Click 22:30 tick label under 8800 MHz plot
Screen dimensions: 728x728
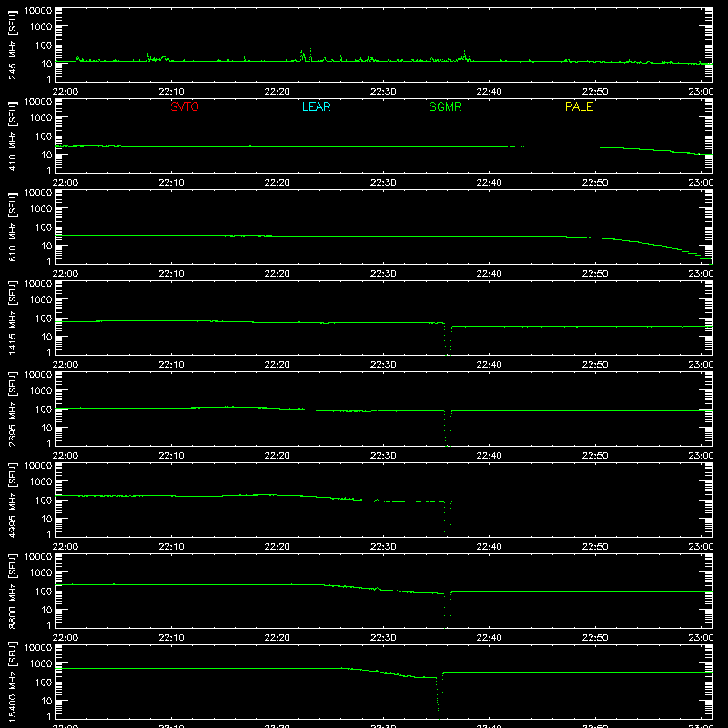pos(383,638)
